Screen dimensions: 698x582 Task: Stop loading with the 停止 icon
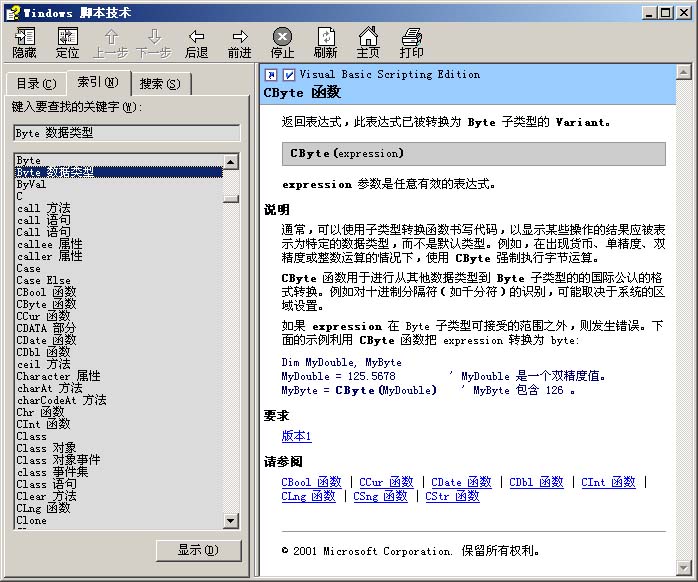283,43
